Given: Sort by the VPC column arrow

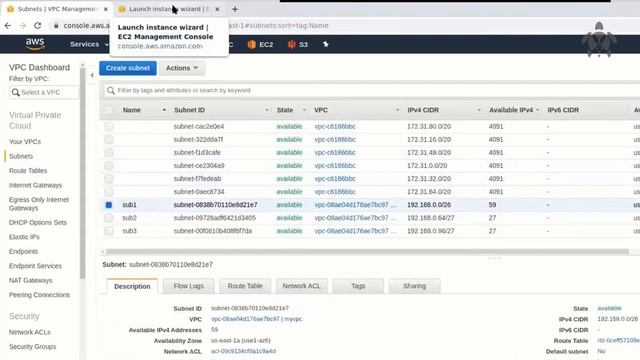Looking at the screenshot, I should [398, 110].
